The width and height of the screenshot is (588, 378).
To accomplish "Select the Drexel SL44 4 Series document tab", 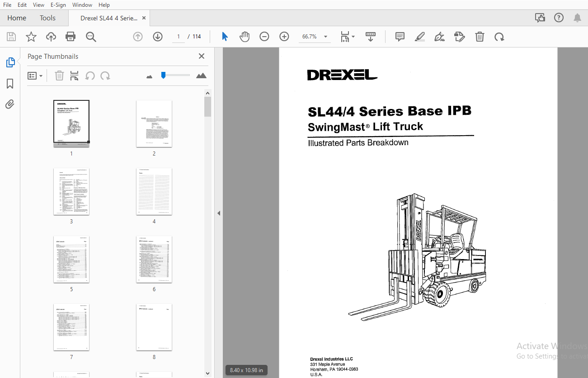I will (109, 18).
